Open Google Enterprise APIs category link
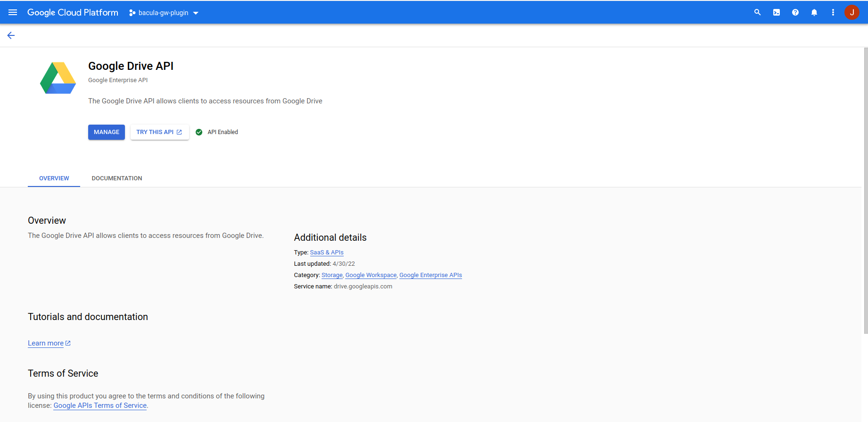868x422 pixels. point(430,275)
